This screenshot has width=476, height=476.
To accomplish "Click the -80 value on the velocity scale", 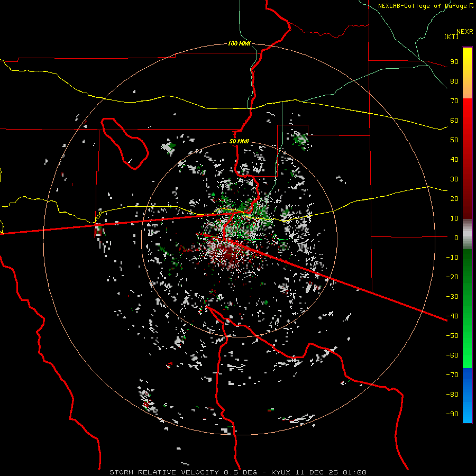I will (452, 395).
